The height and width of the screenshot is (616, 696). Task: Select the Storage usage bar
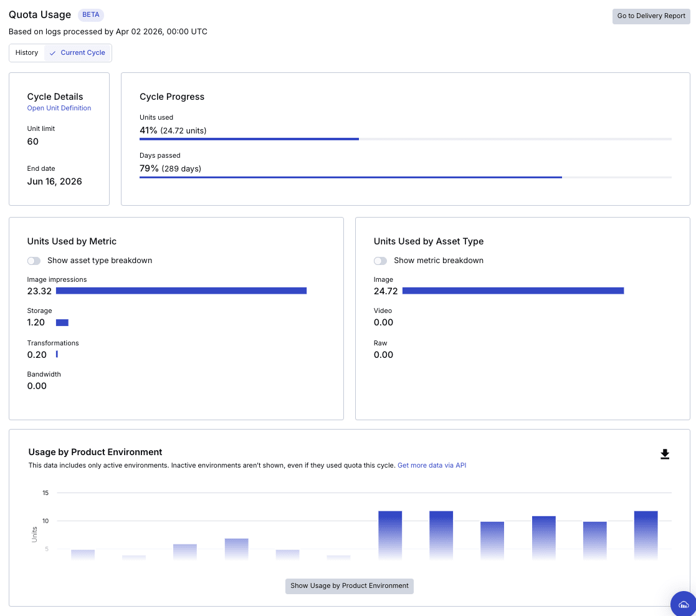click(62, 322)
